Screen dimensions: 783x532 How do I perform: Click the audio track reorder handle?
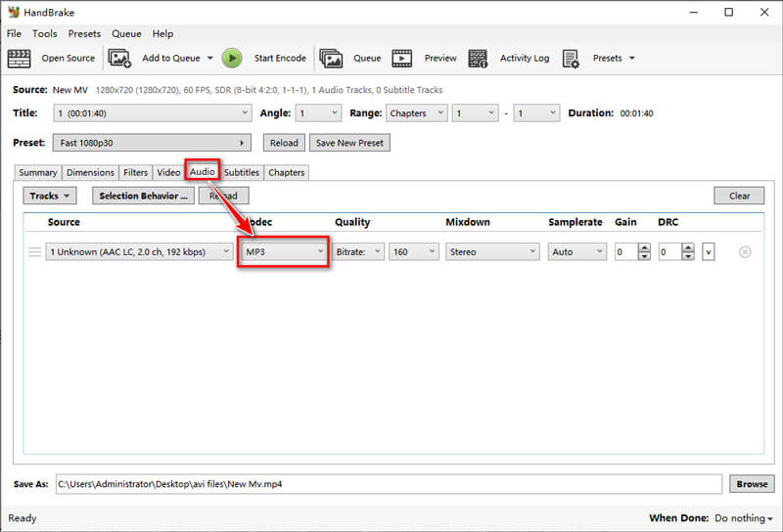(34, 252)
